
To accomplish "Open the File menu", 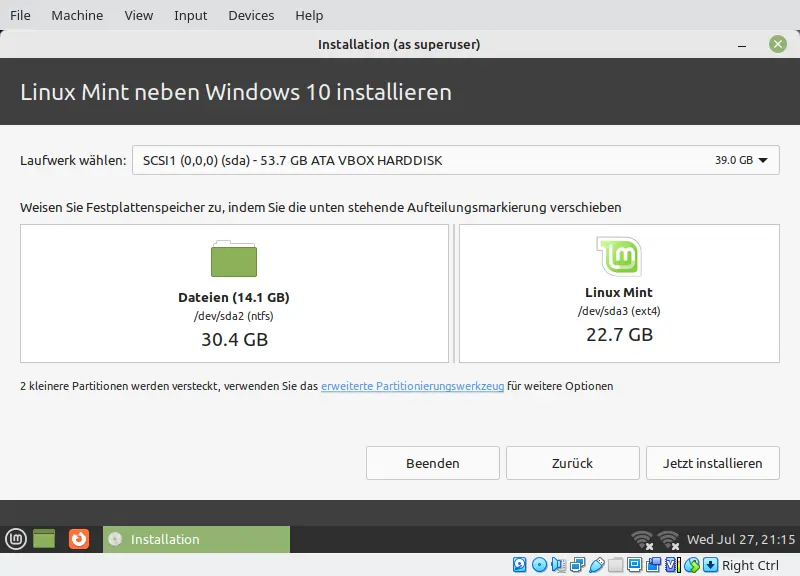I will pyautogui.click(x=20, y=15).
